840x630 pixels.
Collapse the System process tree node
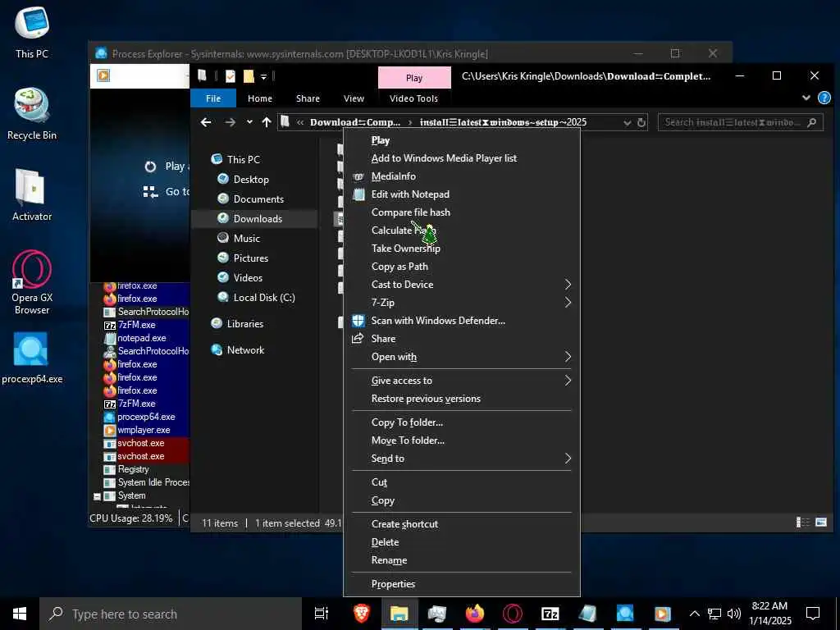(x=97, y=496)
